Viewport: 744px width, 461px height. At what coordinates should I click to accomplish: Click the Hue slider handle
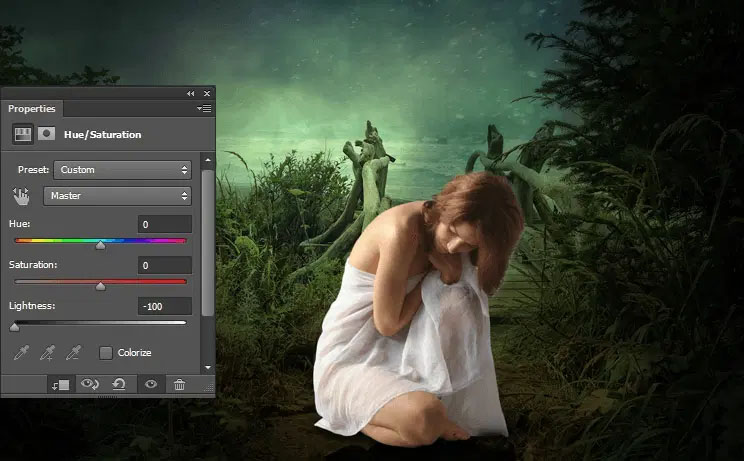(100, 245)
